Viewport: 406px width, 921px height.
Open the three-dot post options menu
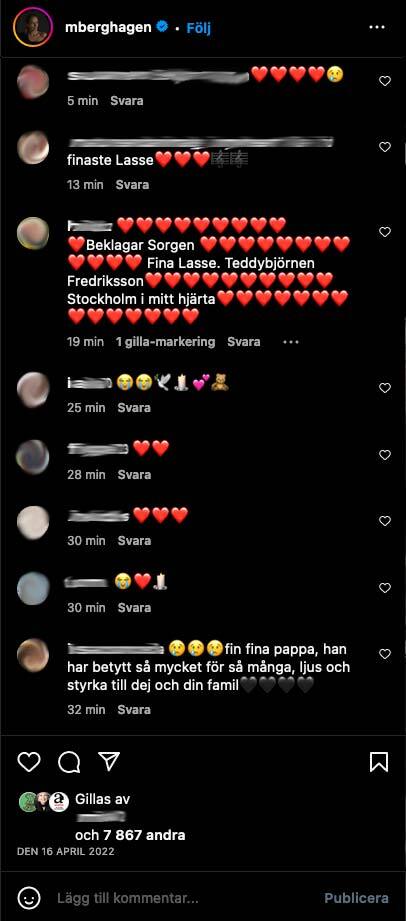(376, 28)
